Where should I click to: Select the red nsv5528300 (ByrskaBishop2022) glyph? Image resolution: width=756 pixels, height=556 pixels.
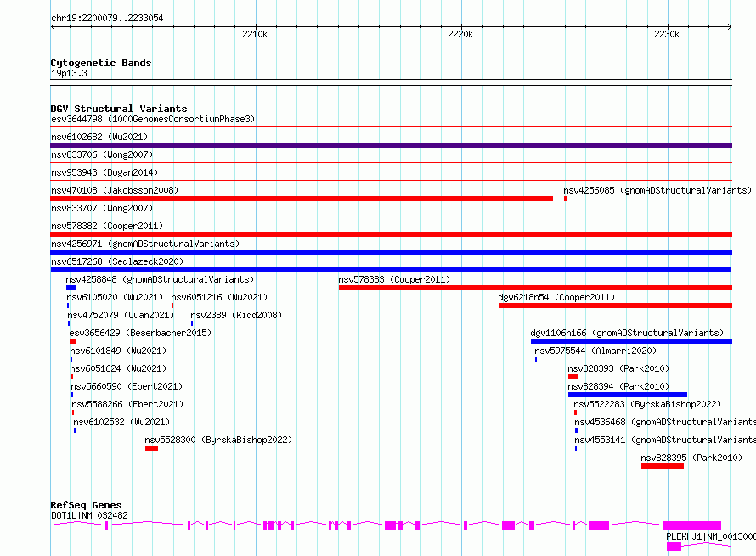click(x=151, y=448)
